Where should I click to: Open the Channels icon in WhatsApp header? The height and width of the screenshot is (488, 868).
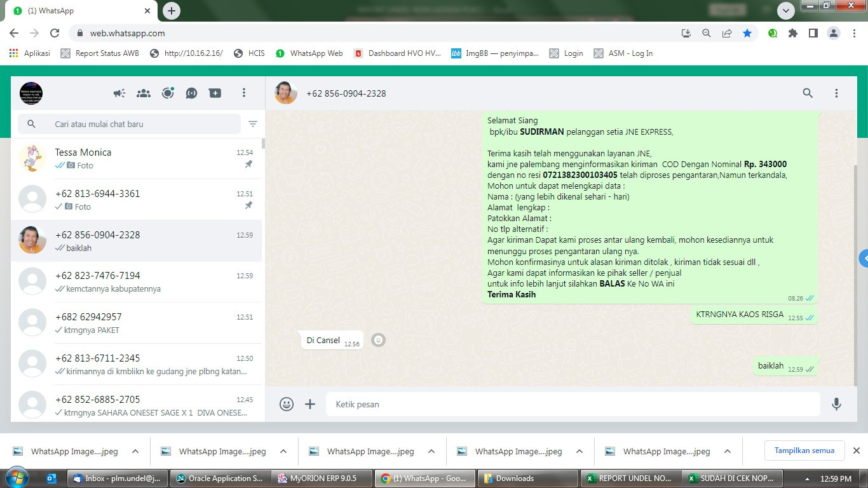(x=191, y=93)
